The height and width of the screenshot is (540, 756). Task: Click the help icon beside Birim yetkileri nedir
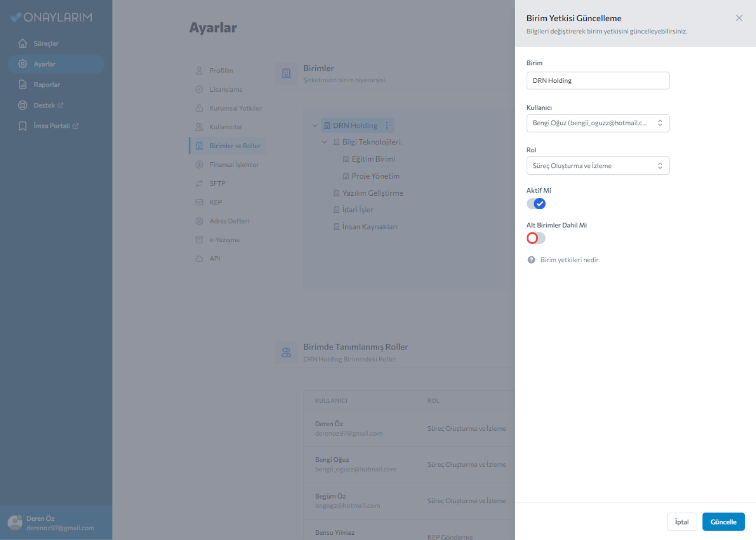[531, 260]
